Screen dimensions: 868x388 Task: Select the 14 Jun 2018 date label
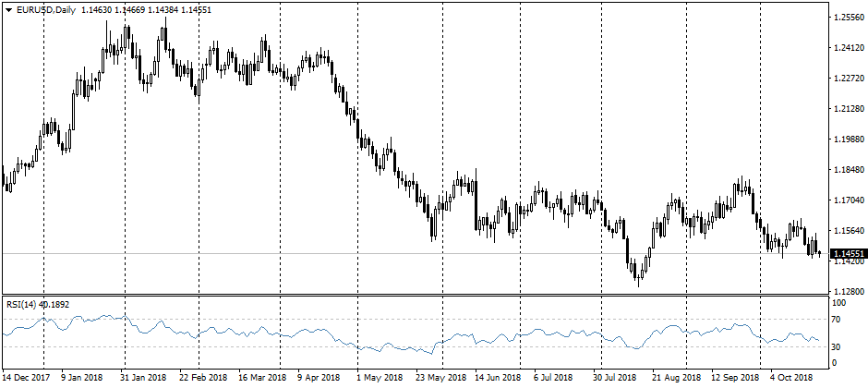[x=496, y=379]
